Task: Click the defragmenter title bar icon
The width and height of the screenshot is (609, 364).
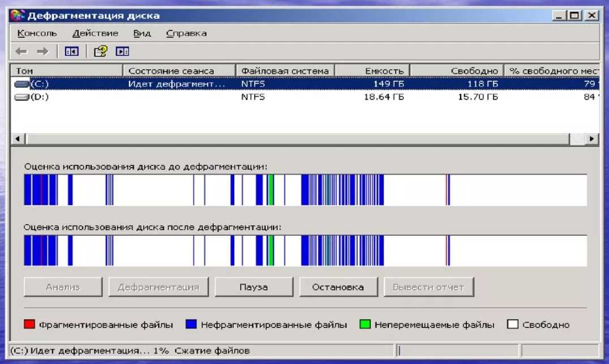Action: point(17,15)
